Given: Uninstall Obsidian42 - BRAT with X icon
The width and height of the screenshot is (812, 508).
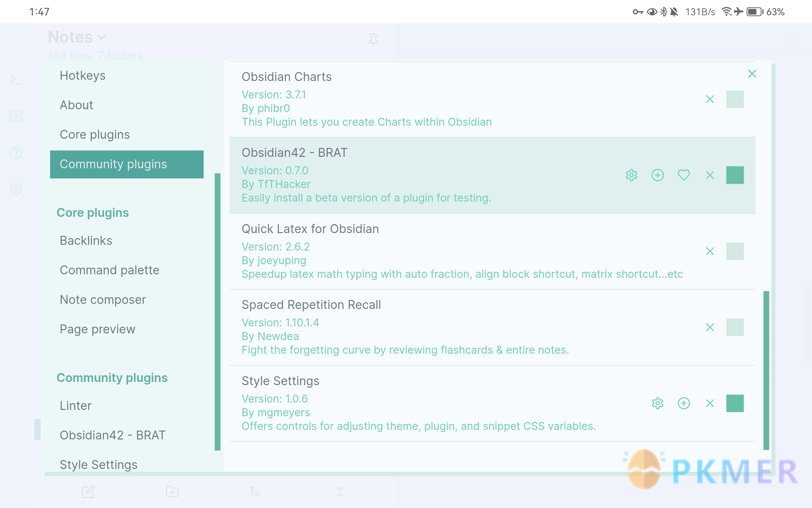Looking at the screenshot, I should (710, 175).
